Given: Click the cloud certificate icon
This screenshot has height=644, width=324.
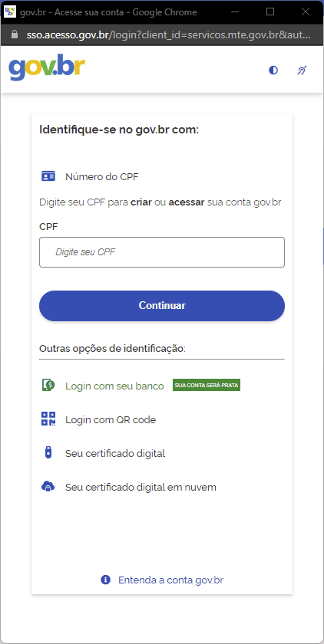Looking at the screenshot, I should coord(48,487).
